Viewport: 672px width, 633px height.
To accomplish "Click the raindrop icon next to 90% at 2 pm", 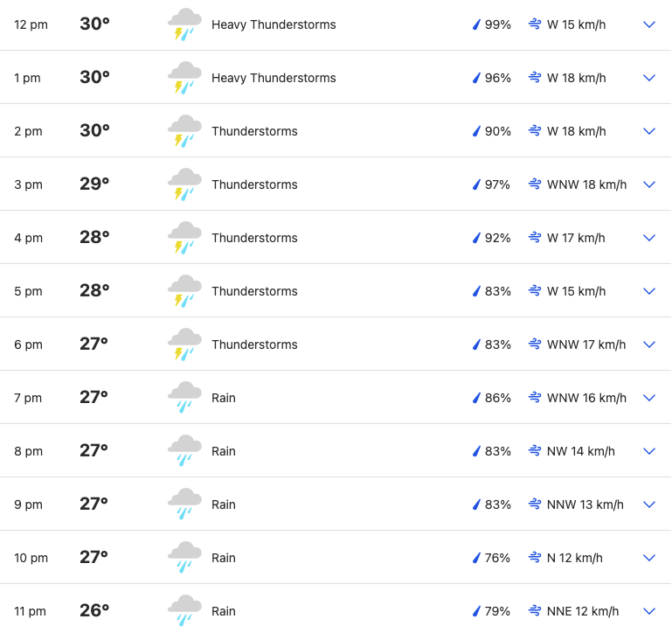I will click(476, 131).
